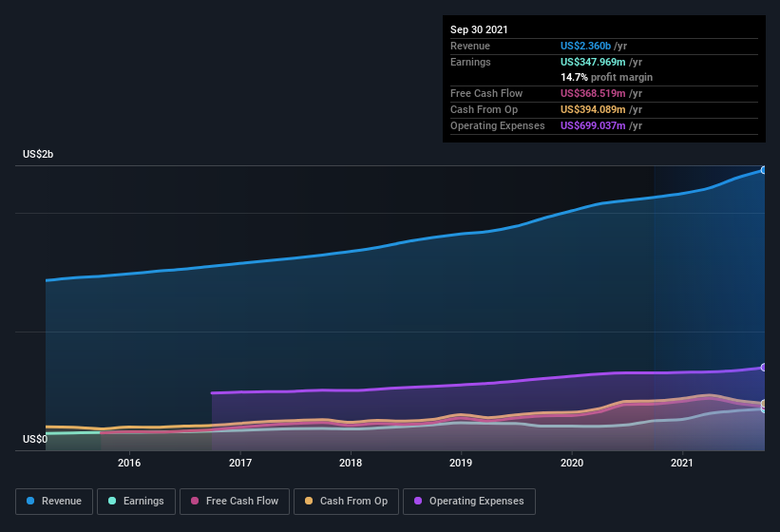Toggle the Operating Expenses legend button
This screenshot has height=532, width=780.
(469, 502)
